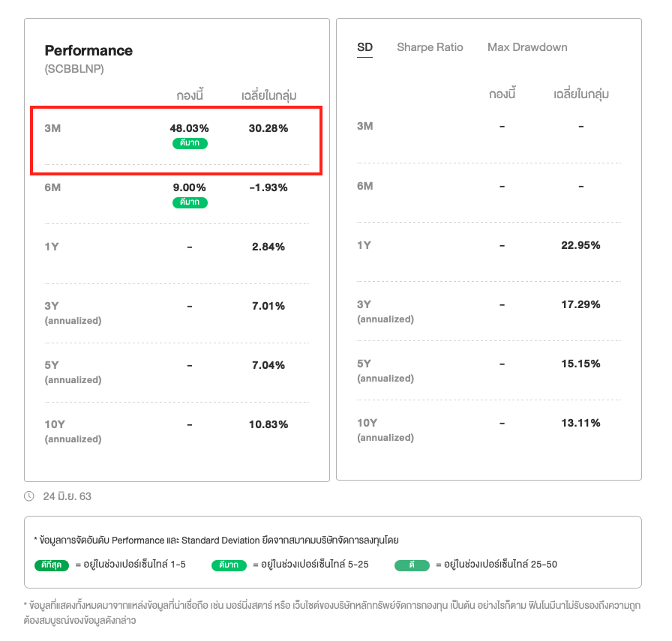The width and height of the screenshot is (672, 641).
Task: Click the 1Y SD group average 22.95%
Action: [x=580, y=245]
